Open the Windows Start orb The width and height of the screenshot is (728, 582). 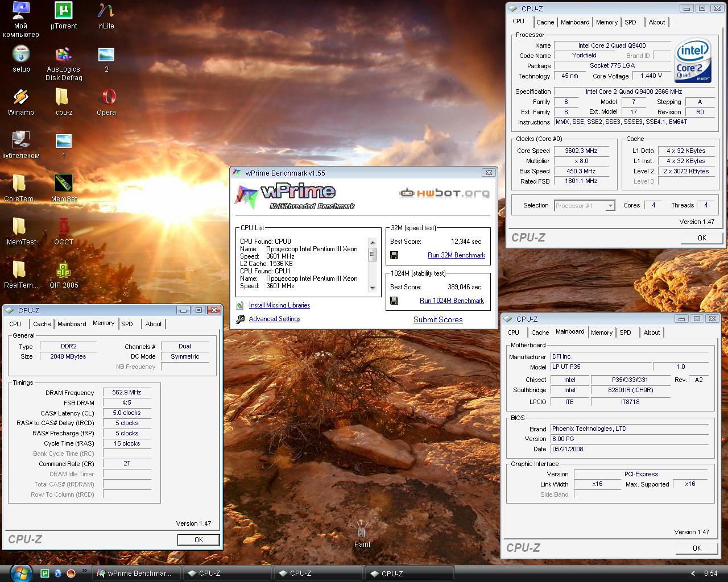(x=20, y=572)
